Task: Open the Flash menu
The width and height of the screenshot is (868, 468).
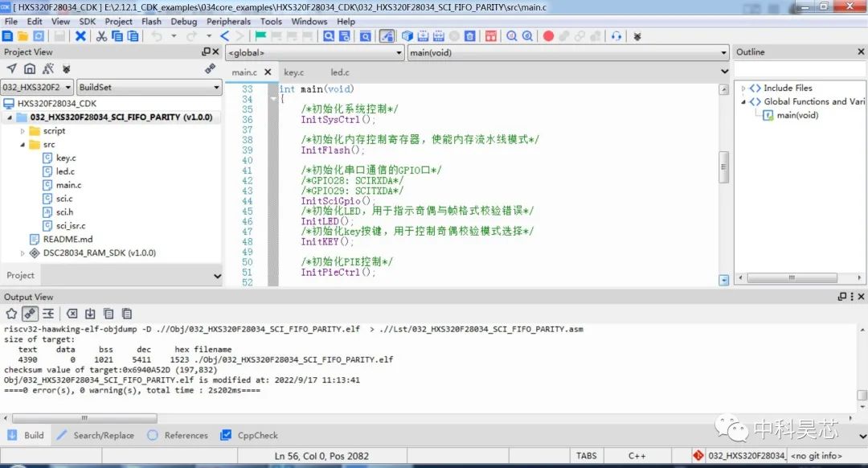Action: click(x=152, y=22)
